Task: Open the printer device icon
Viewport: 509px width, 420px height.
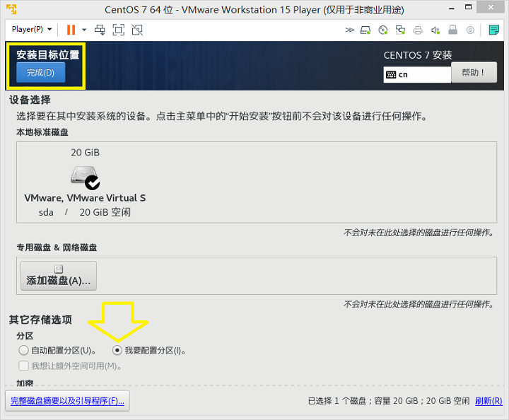Action: [x=418, y=30]
